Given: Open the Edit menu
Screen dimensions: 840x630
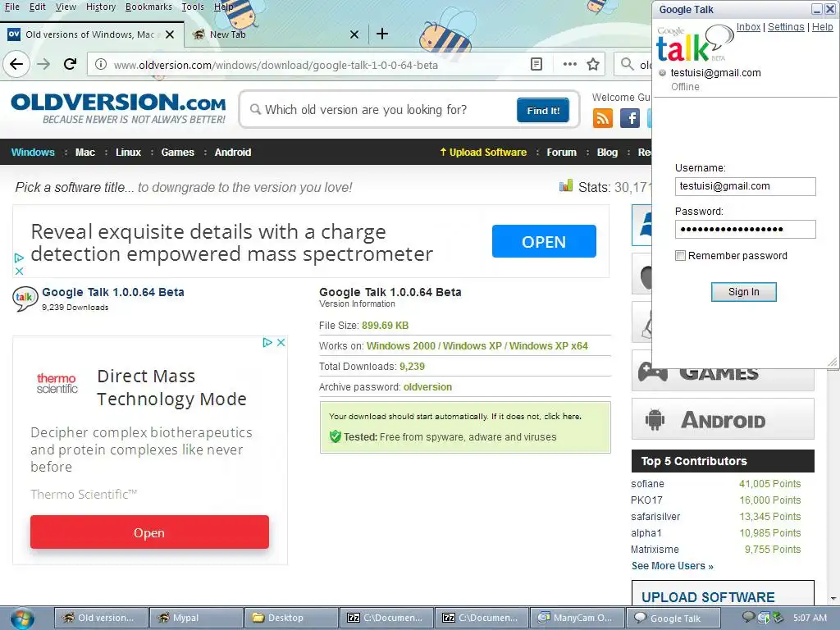Looking at the screenshot, I should [37, 7].
